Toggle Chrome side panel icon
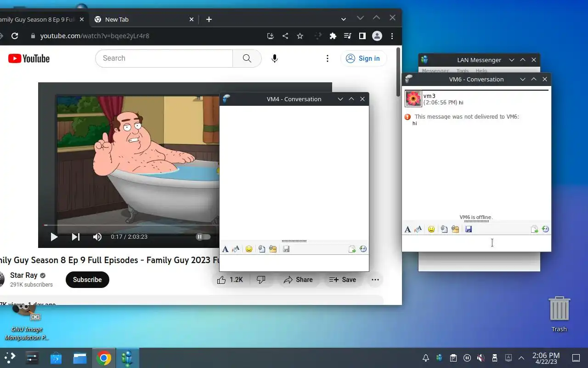This screenshot has width=588, height=368. tap(362, 36)
